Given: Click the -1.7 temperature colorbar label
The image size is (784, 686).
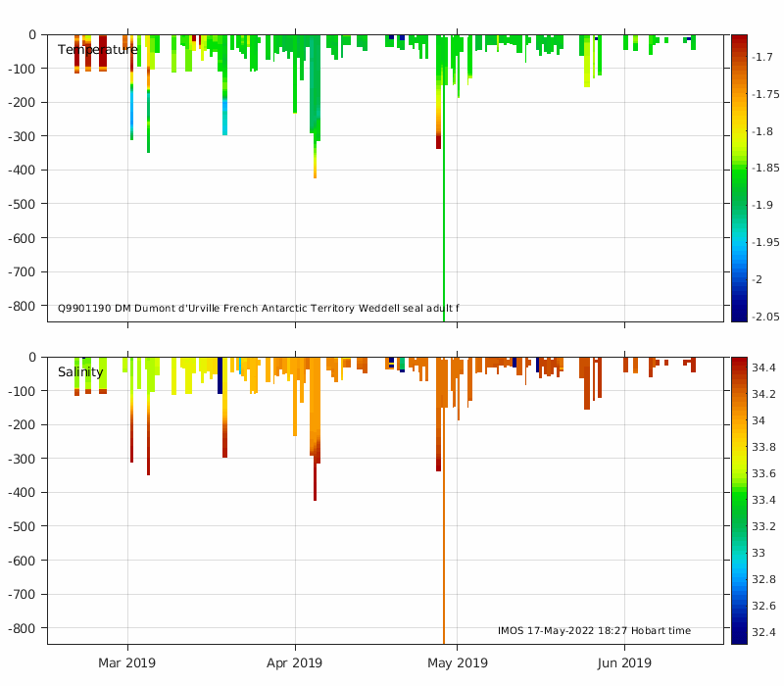Looking at the screenshot, I should tap(762, 58).
